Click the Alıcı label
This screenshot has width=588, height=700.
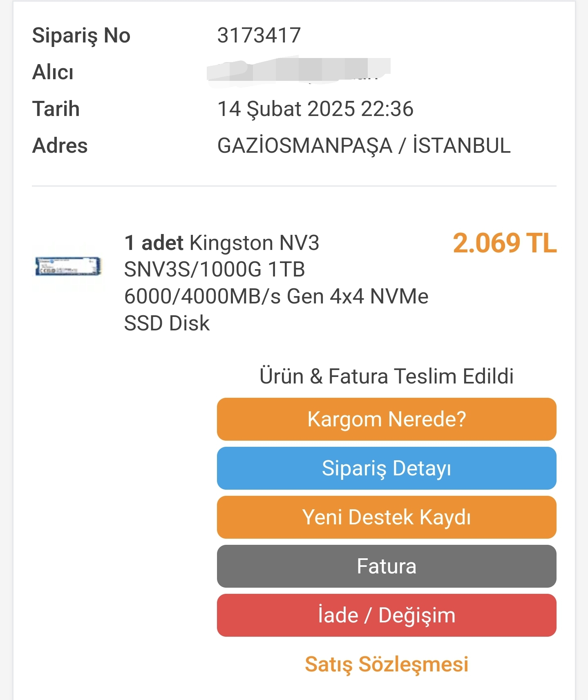click(53, 72)
